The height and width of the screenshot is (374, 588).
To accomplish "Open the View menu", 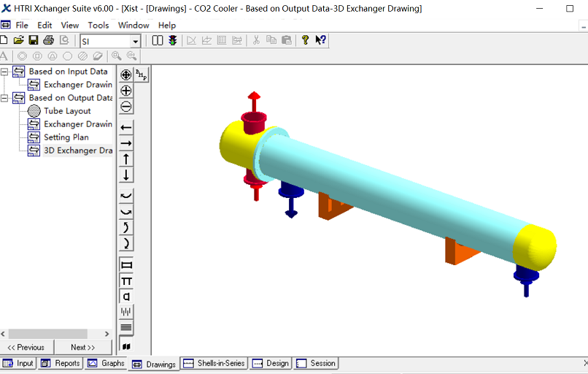I will click(70, 25).
